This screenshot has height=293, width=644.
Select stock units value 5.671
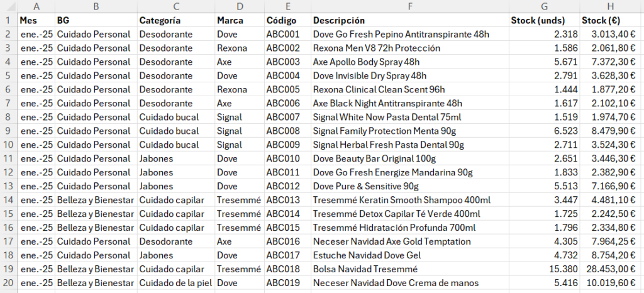pyautogui.click(x=545, y=62)
